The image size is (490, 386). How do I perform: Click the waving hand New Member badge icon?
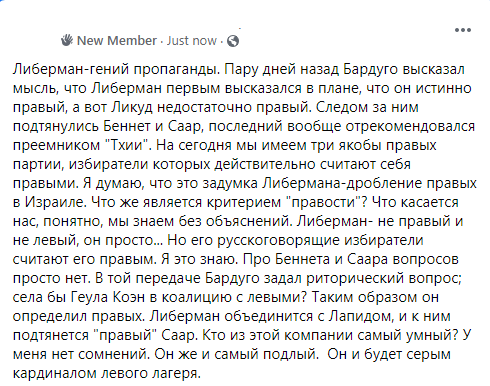pyautogui.click(x=67, y=40)
